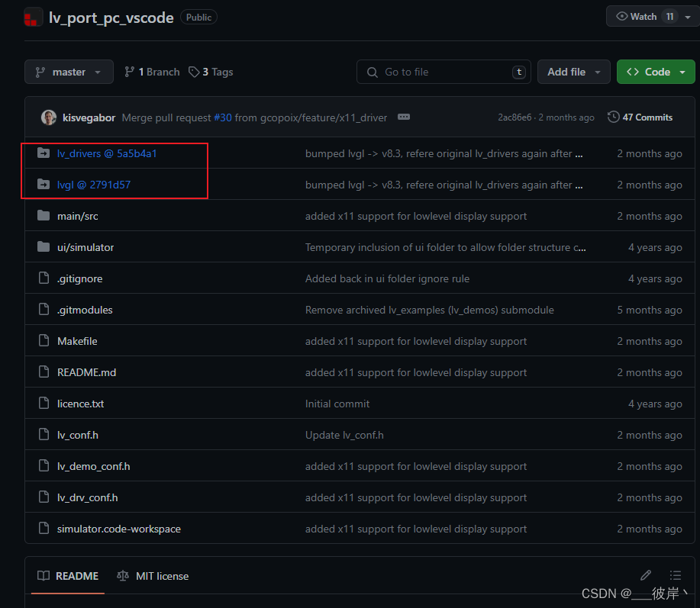
Task: Click the lv_drv_conf.h file icon
Action: point(44,497)
